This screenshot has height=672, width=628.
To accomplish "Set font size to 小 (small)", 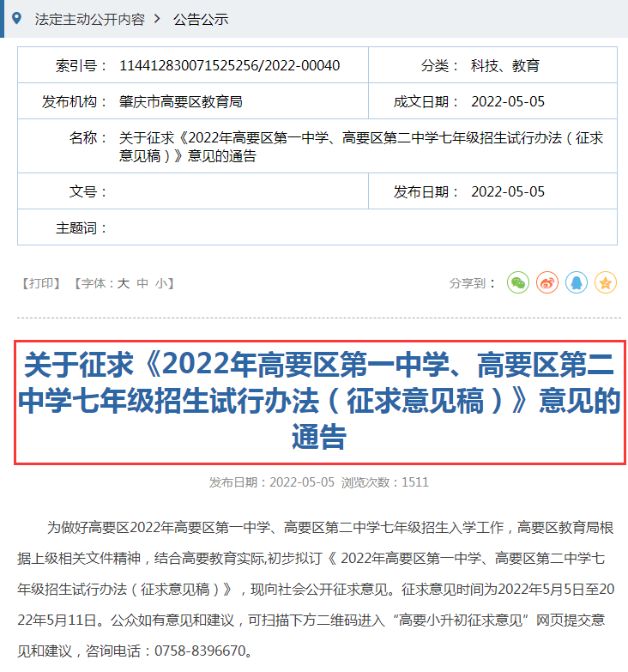I will point(160,283).
